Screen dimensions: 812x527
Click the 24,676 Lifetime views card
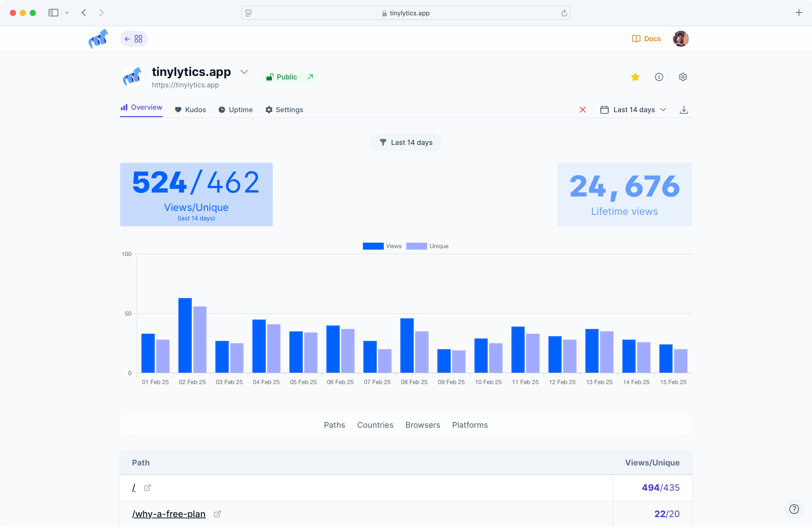(x=624, y=195)
